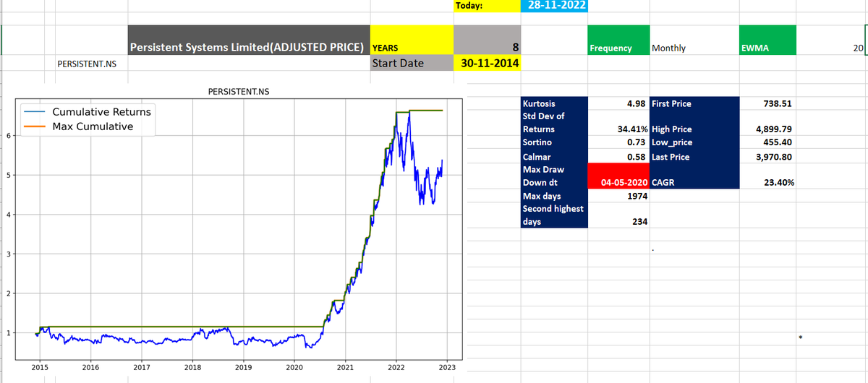Viewport: 868px width, 383px height.
Task: Click the PERSISTENT.NS chart title
Action: (x=238, y=92)
